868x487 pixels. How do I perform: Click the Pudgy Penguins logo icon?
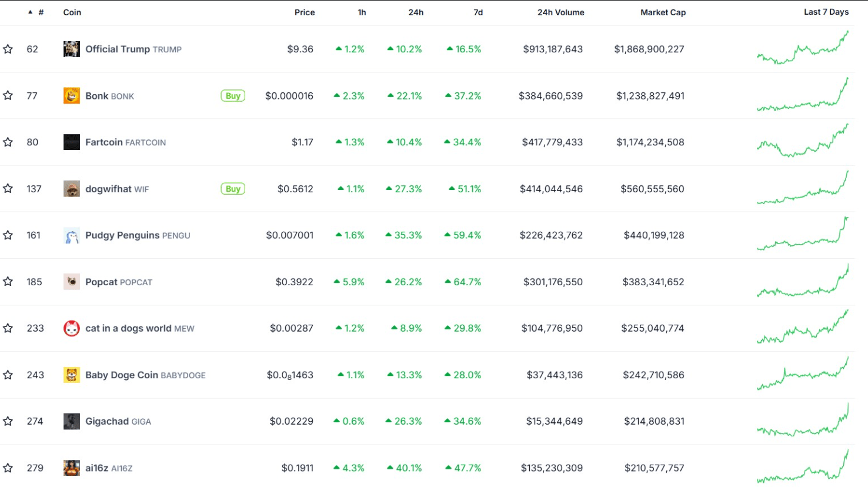[x=72, y=235]
